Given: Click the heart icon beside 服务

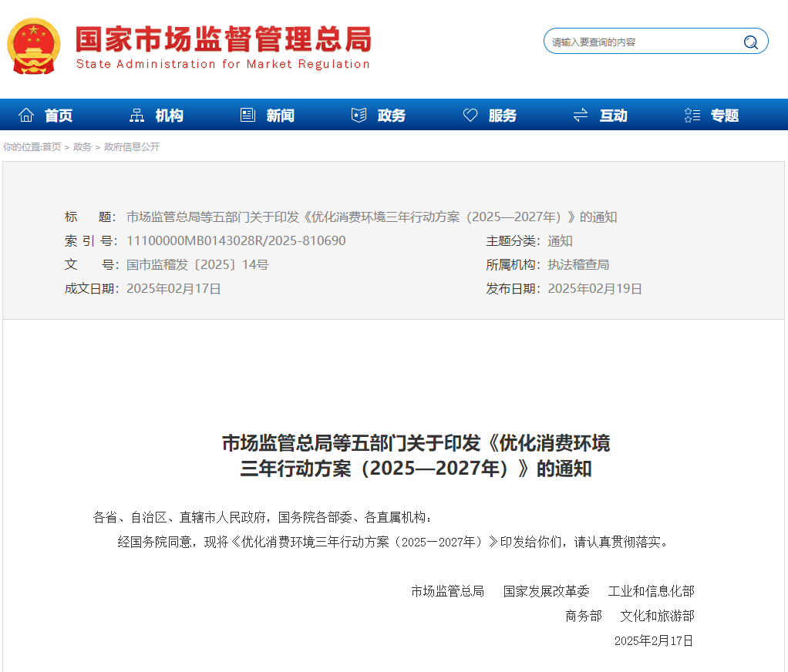Looking at the screenshot, I should point(470,115).
